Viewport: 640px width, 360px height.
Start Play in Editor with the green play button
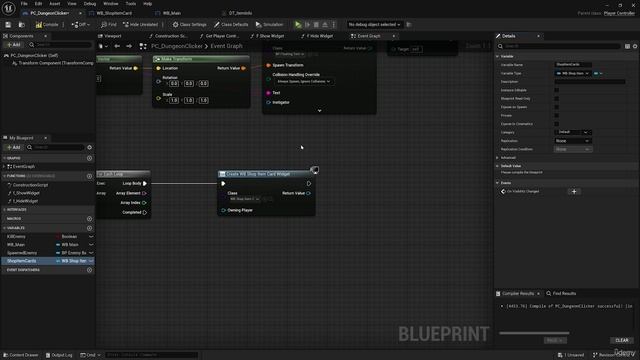pos(298,24)
